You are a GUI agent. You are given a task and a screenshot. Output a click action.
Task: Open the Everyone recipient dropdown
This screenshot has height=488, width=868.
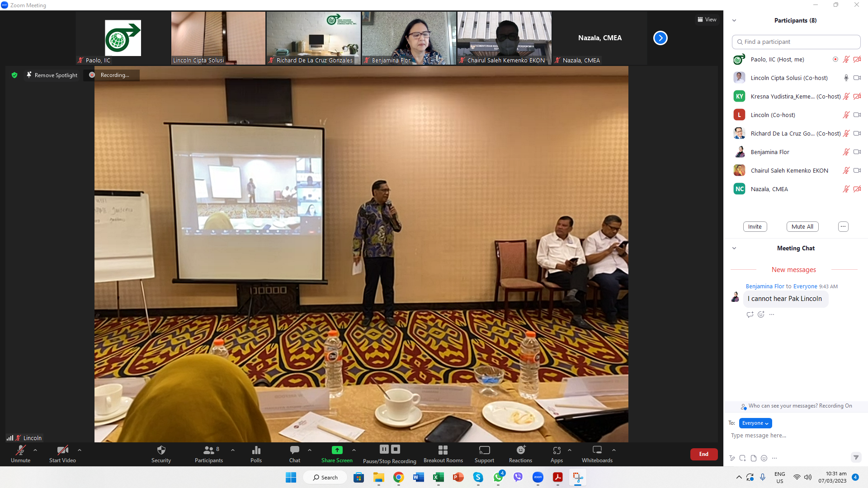[755, 423]
